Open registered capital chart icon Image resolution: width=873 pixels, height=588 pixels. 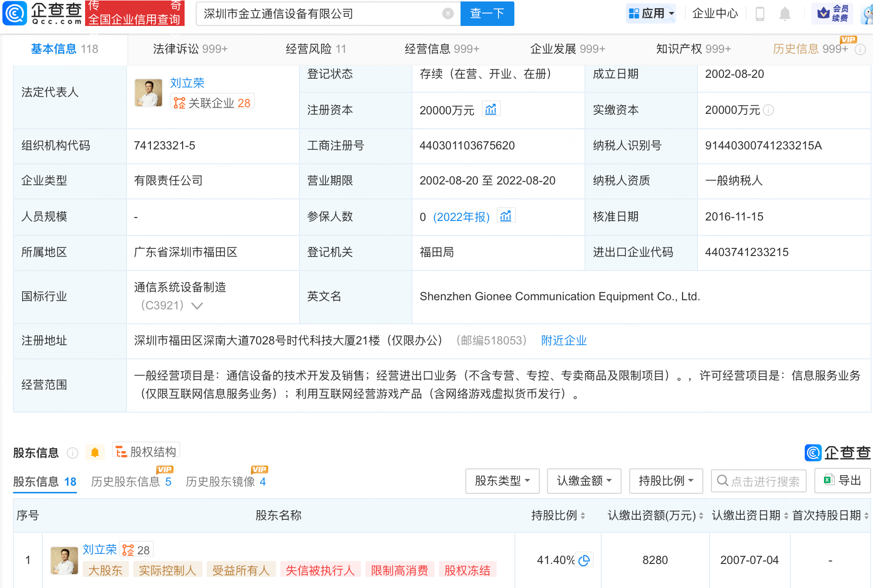pos(491,109)
